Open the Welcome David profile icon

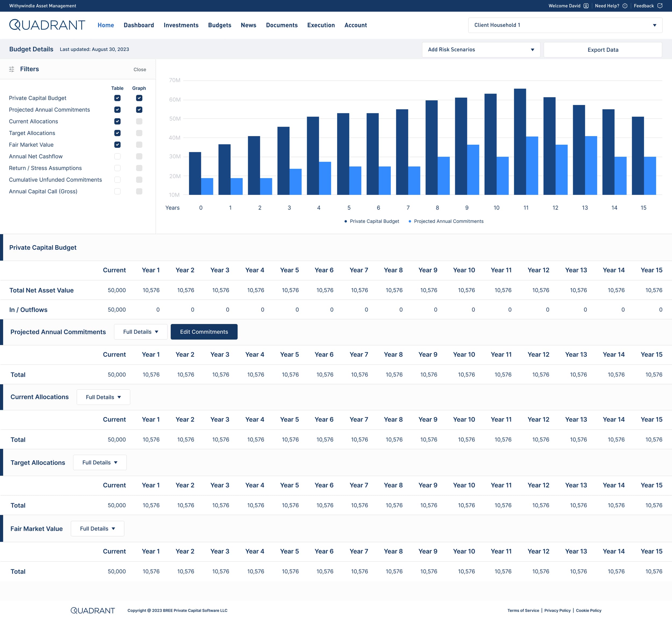(x=586, y=6)
